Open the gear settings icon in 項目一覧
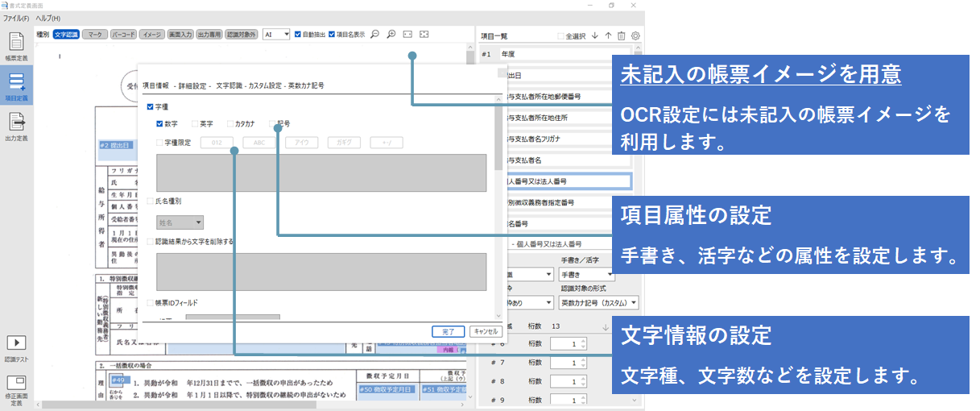The height and width of the screenshot is (411, 980). click(635, 35)
